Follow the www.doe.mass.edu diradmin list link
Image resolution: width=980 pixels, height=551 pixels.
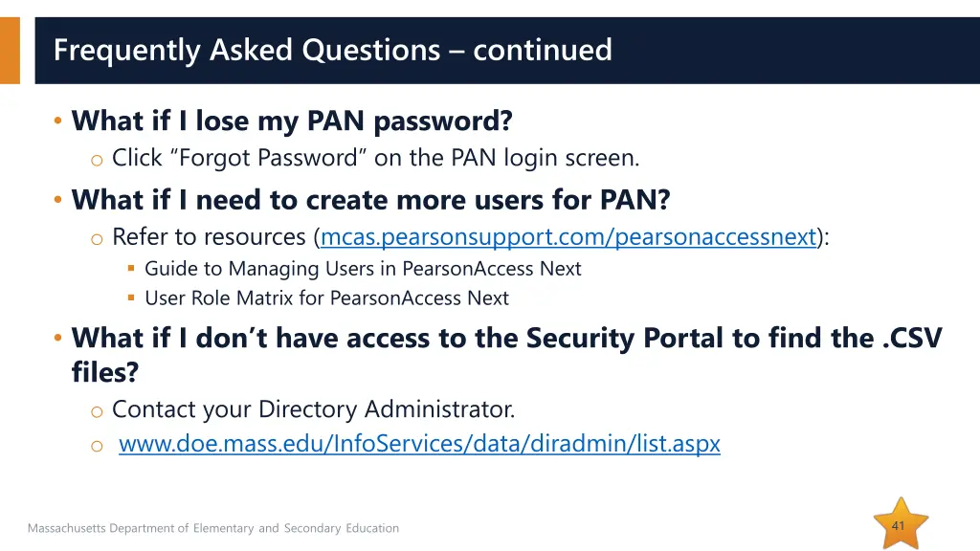[x=419, y=444]
